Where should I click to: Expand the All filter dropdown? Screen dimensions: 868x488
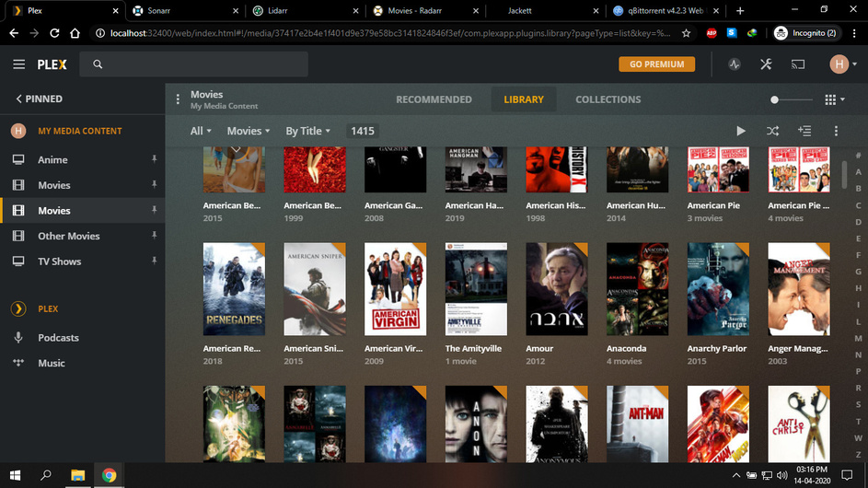coord(201,132)
